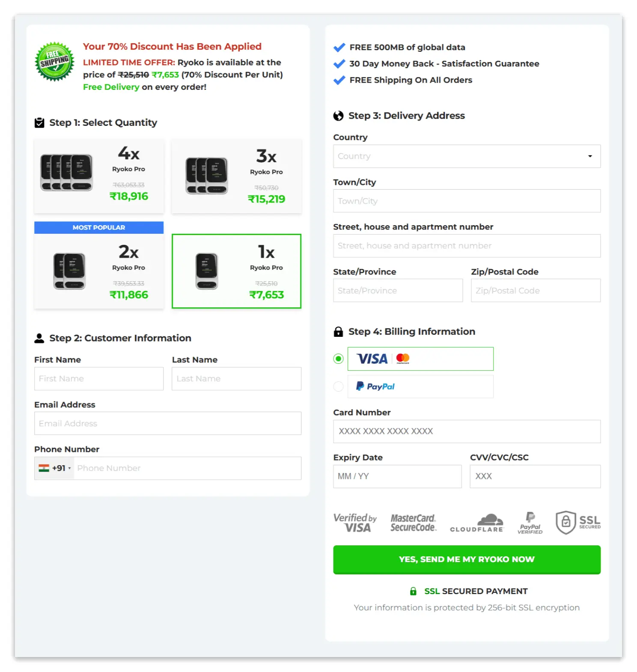This screenshot has height=672, width=637.
Task: Open the Country dropdown
Action: (466, 156)
